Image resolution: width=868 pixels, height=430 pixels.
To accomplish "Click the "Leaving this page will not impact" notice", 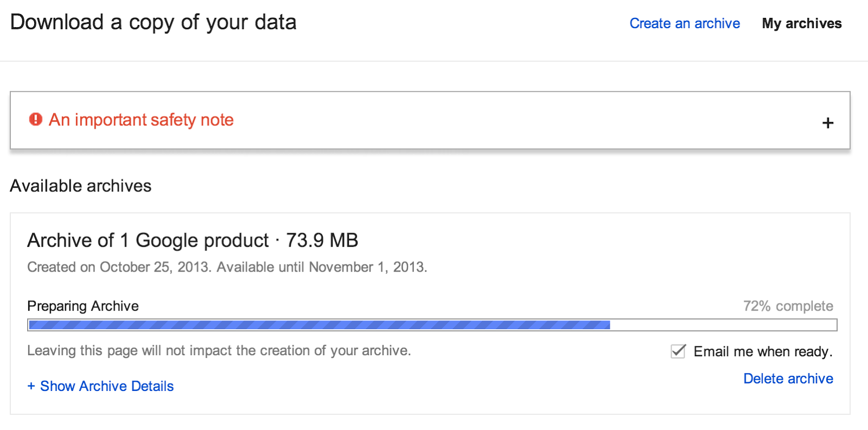I will point(219,351).
